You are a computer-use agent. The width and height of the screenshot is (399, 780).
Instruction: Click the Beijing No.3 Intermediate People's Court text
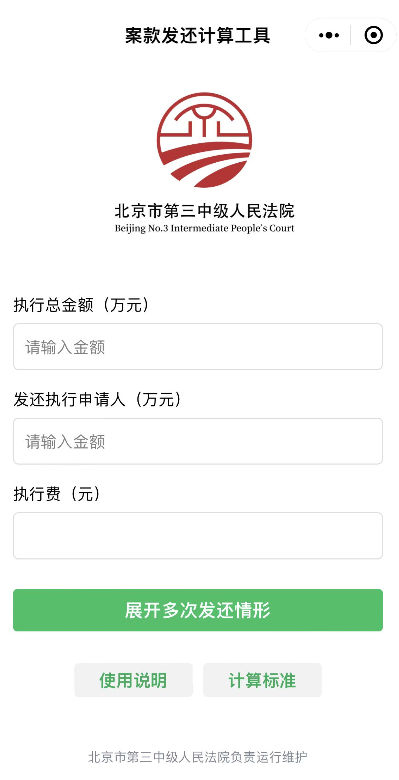click(204, 229)
